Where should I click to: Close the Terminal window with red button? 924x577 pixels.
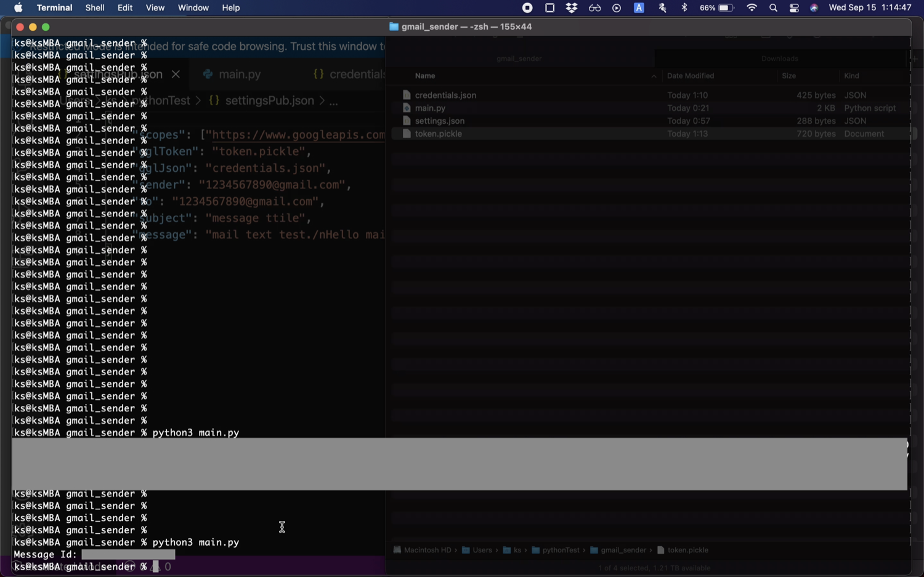pyautogui.click(x=20, y=27)
